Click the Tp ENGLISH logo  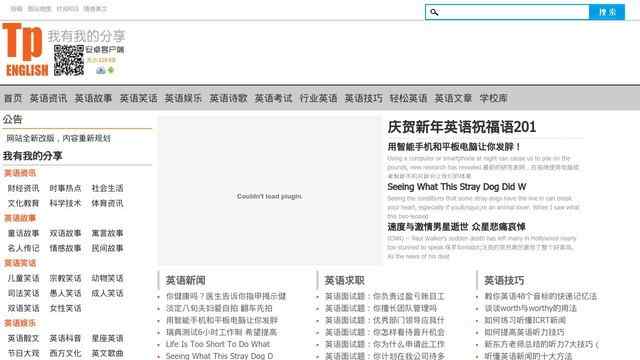[24, 50]
